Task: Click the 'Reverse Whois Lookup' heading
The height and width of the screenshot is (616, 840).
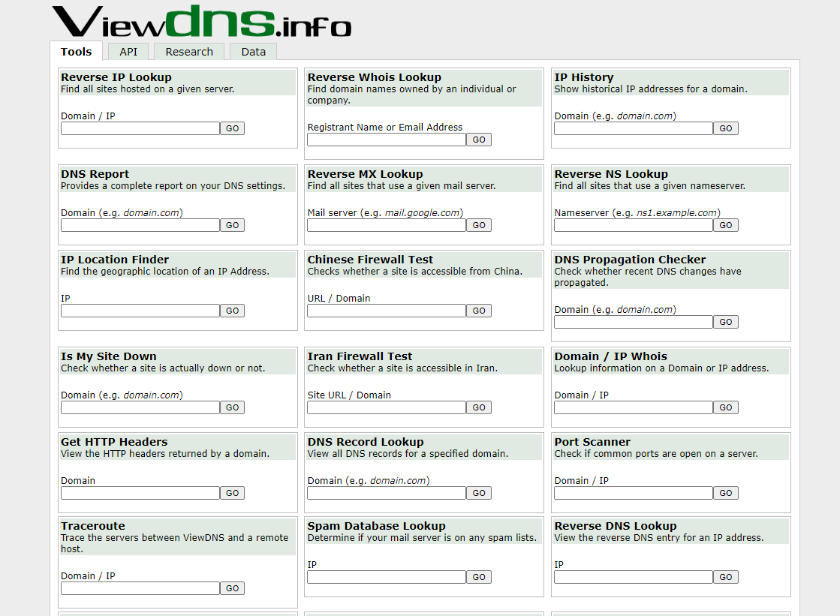Action: pos(375,77)
